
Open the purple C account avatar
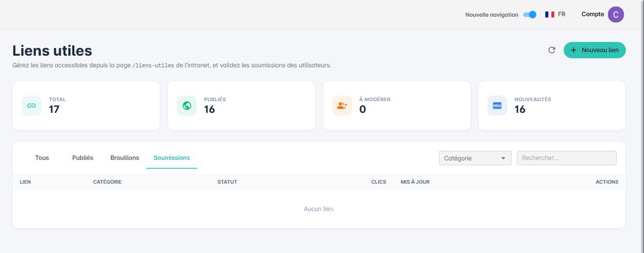click(616, 15)
